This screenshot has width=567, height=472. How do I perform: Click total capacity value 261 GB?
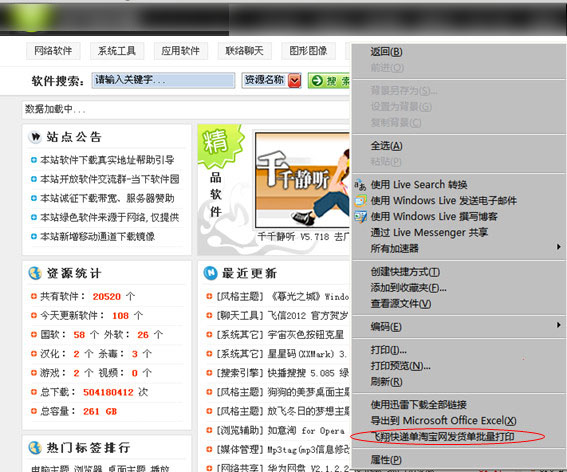tap(100, 412)
